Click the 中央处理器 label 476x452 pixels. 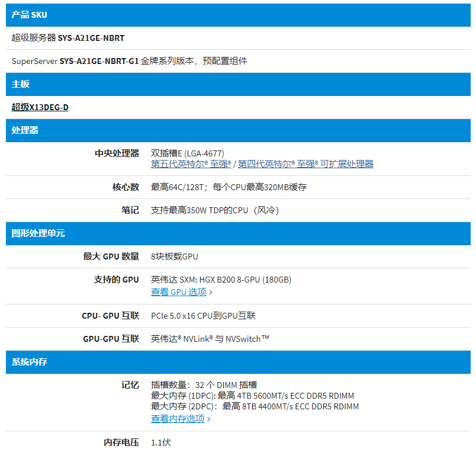tap(117, 153)
